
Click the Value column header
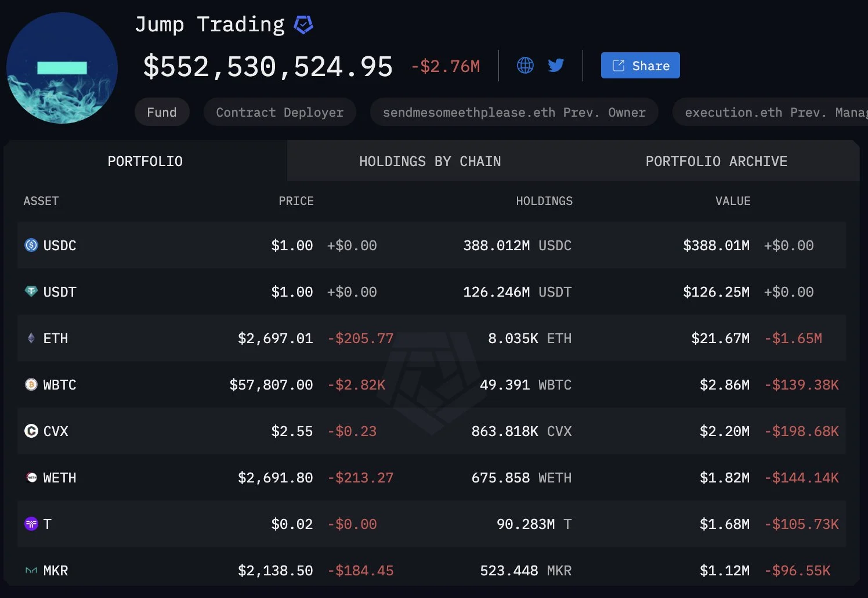click(x=733, y=201)
